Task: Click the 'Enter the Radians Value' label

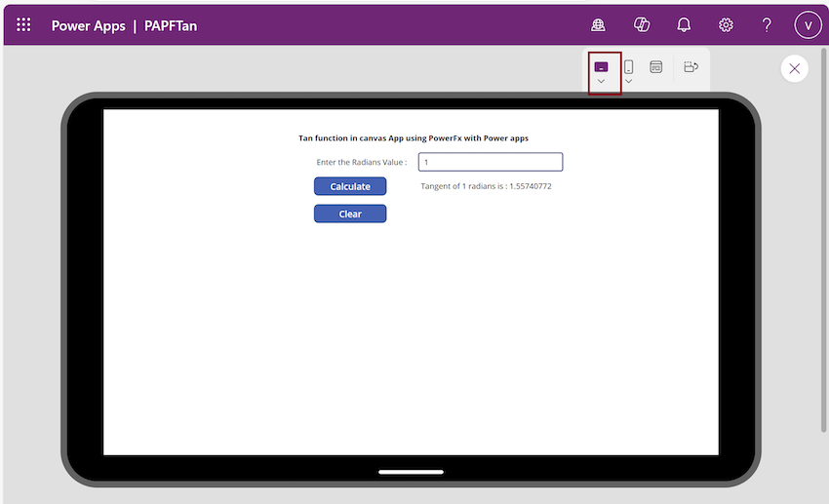Action: [362, 162]
